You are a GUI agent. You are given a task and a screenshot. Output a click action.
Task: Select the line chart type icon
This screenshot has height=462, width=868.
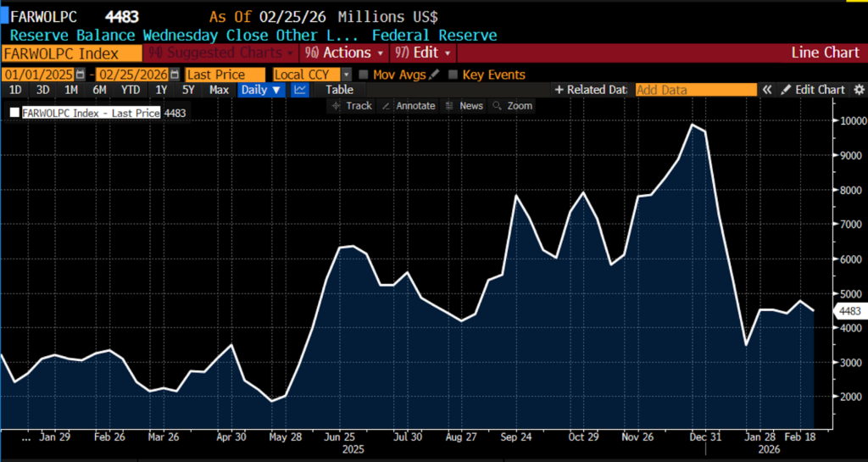click(299, 90)
